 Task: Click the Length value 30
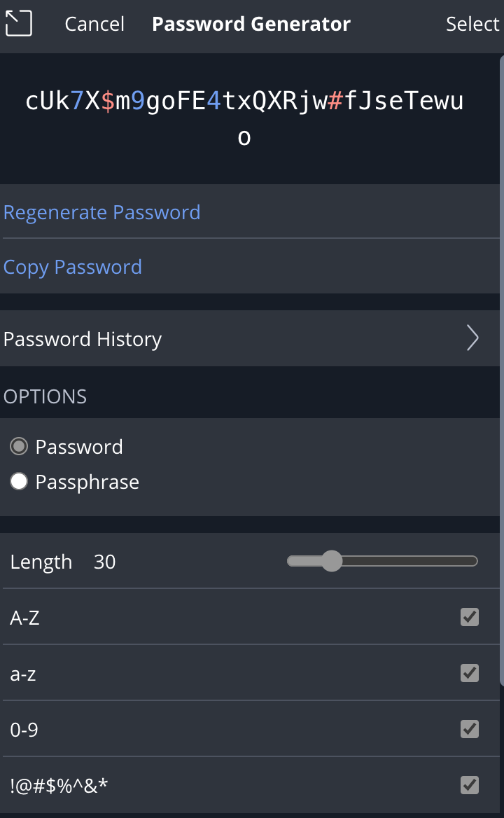[104, 562]
